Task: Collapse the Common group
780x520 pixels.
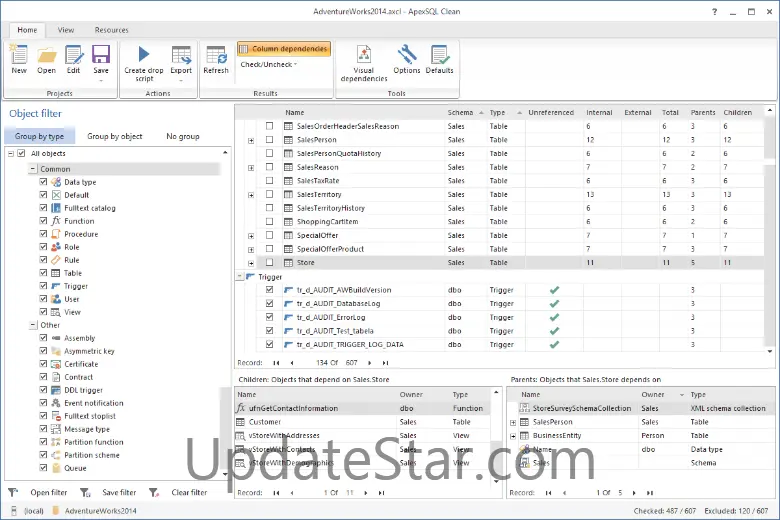Action: 33,169
